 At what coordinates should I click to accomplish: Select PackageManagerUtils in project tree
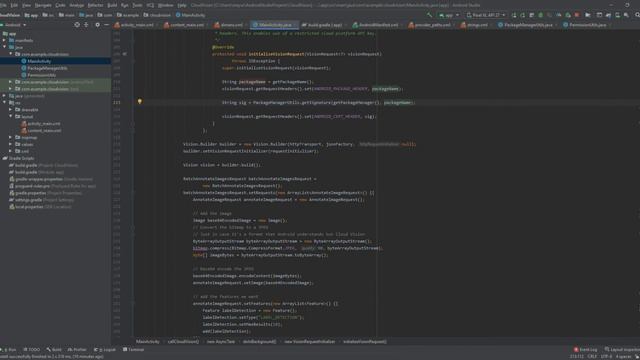click(x=47, y=68)
